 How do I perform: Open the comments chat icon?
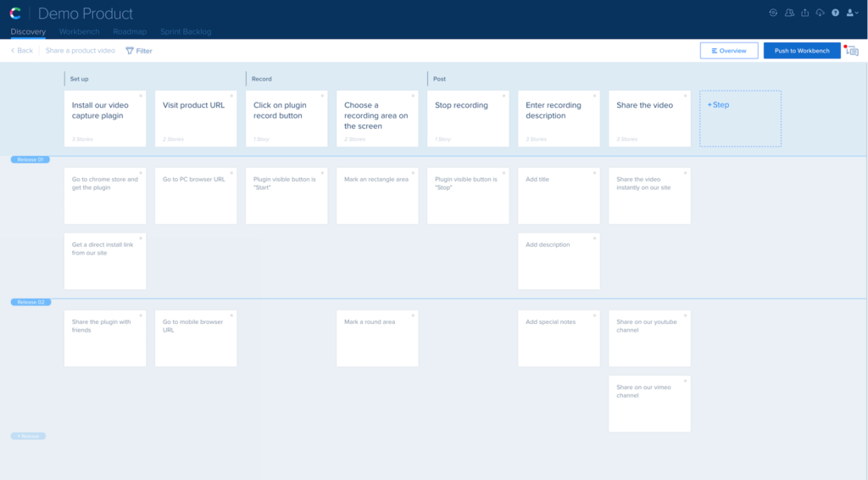coord(853,51)
